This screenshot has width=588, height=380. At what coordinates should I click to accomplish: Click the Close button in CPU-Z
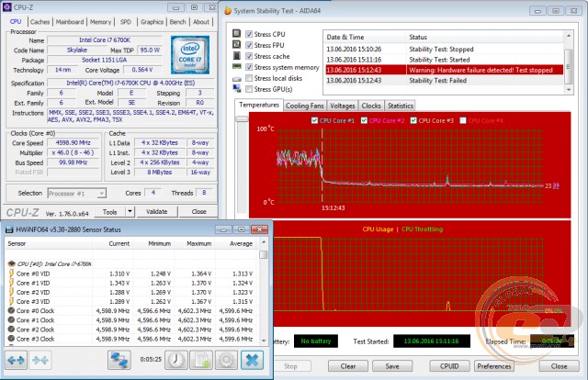point(198,212)
